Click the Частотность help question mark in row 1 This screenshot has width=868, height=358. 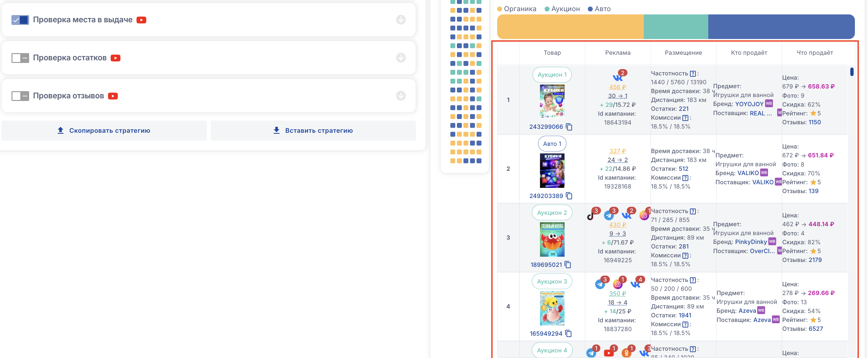[x=693, y=73]
